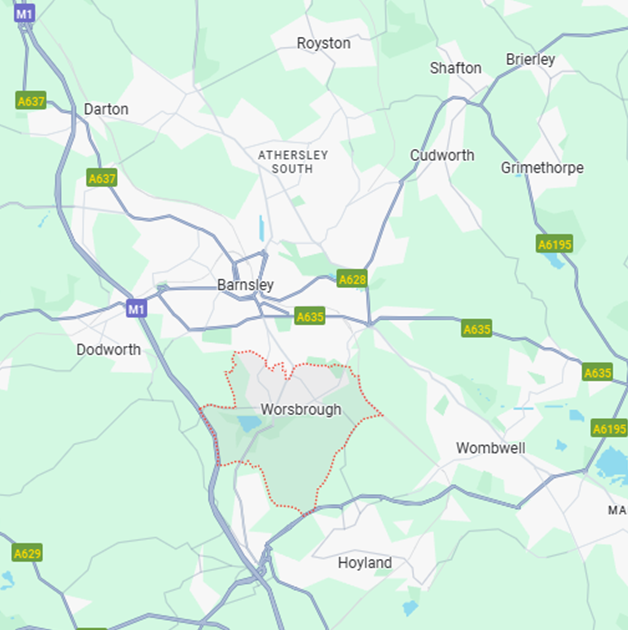Click the M1 shield at top-left corner
The image size is (628, 630).
tap(25, 14)
